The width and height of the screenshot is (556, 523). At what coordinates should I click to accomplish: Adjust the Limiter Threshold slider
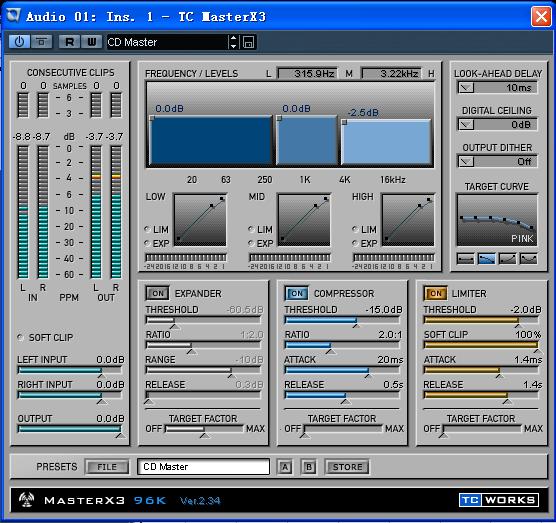481,320
